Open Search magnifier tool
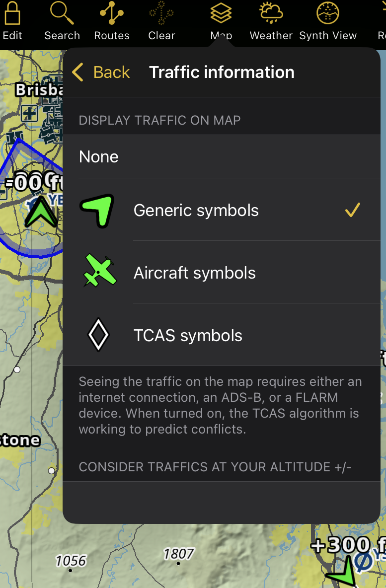 pos(62,15)
